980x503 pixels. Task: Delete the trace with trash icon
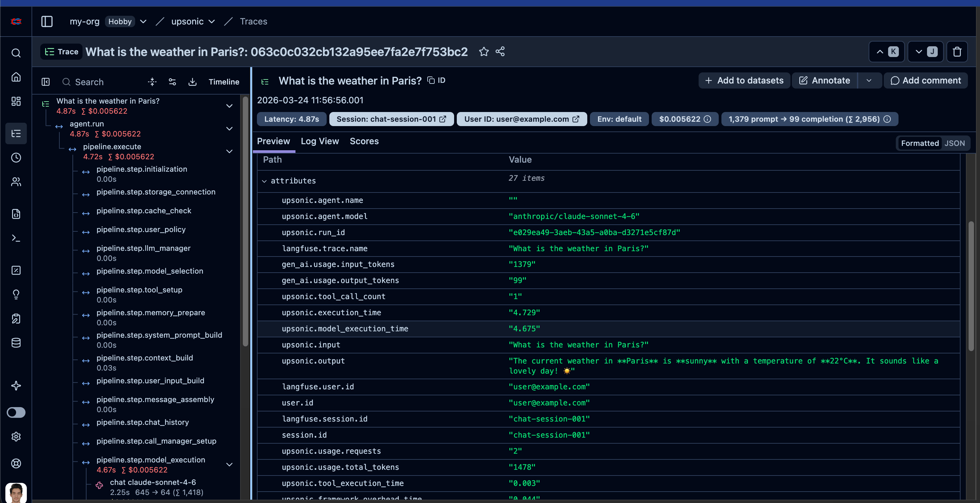957,52
